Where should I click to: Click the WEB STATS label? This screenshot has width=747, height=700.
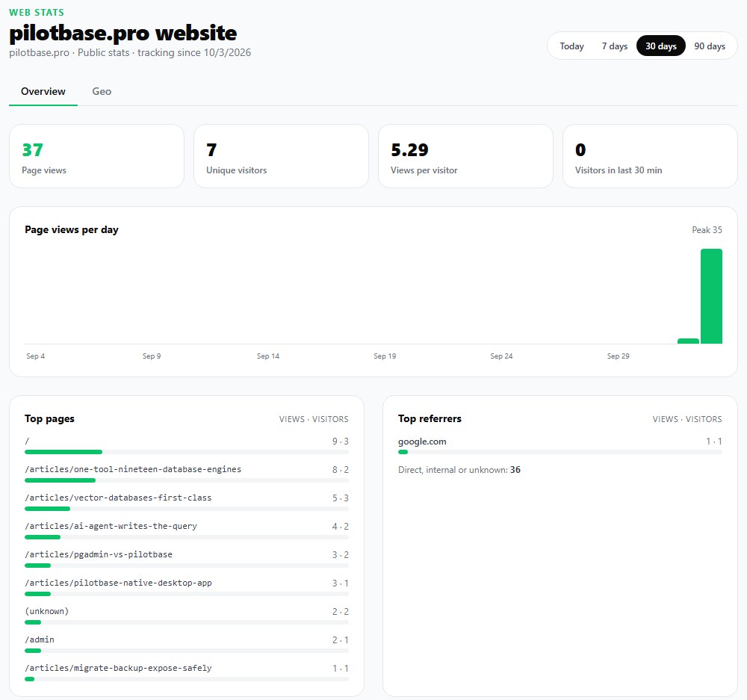[37, 13]
